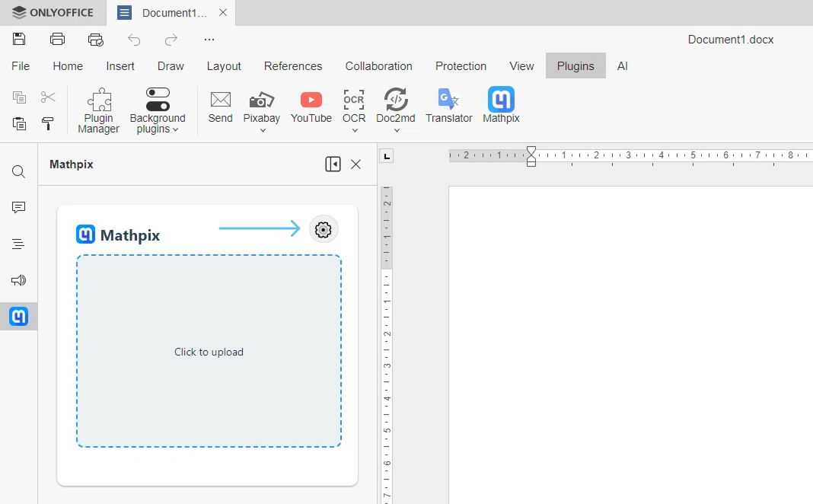Go to the Collaboration tab
This screenshot has width=813, height=504.
379,65
